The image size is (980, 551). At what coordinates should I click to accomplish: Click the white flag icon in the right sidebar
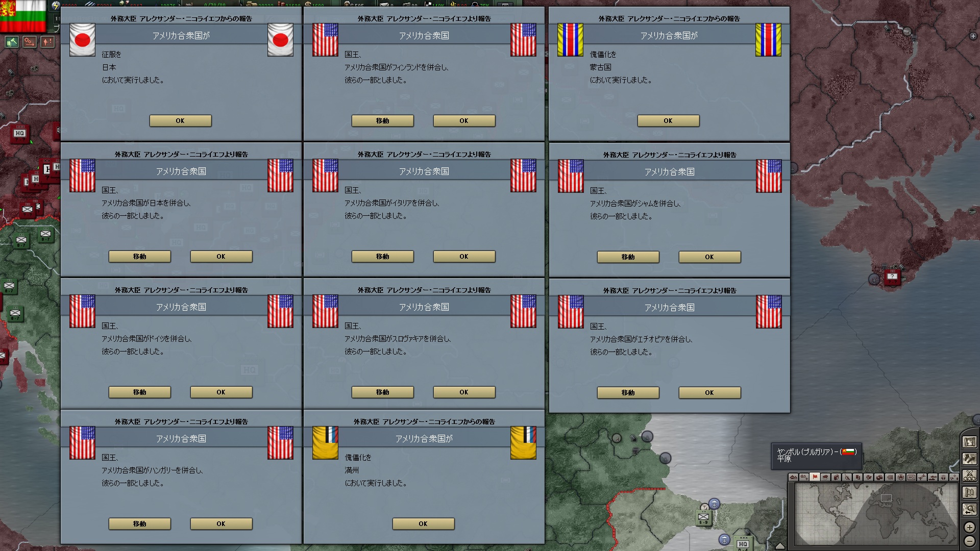click(969, 492)
